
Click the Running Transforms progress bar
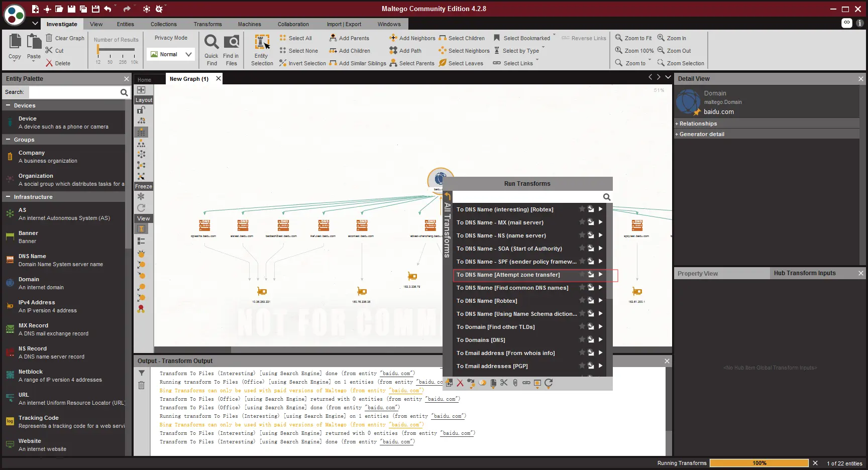click(x=759, y=463)
